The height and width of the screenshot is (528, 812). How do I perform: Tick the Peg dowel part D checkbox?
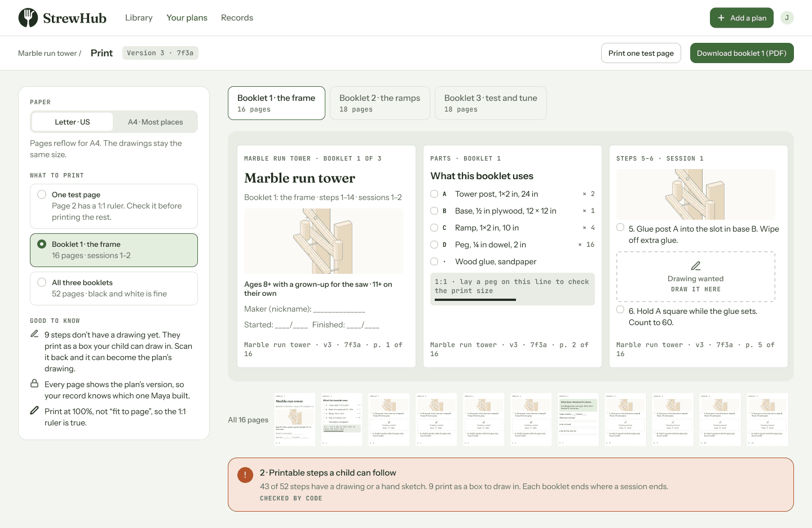point(434,245)
